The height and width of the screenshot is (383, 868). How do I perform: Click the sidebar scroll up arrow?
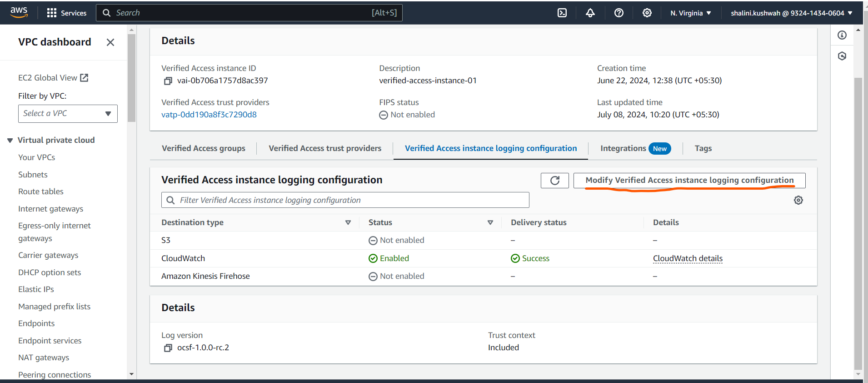132,30
